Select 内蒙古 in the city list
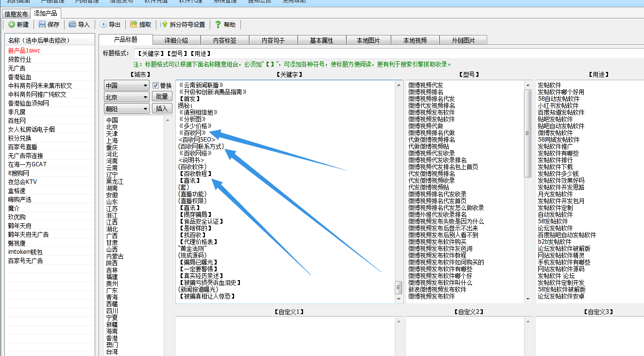This screenshot has height=356, width=644. (x=115, y=256)
